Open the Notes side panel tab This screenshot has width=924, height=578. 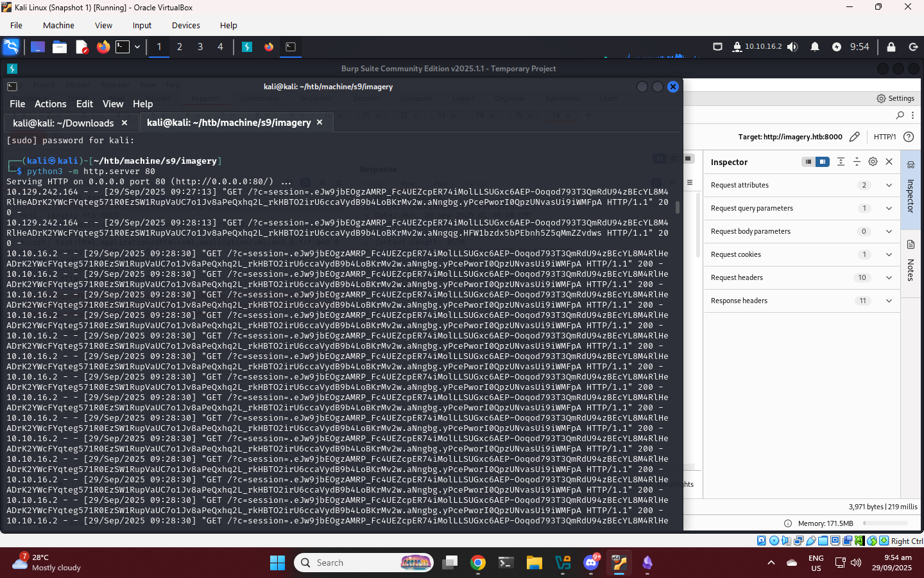tap(910, 262)
